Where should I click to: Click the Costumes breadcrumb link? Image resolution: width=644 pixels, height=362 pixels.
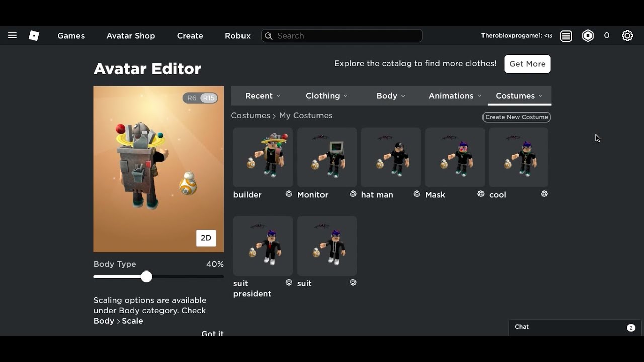(x=251, y=115)
